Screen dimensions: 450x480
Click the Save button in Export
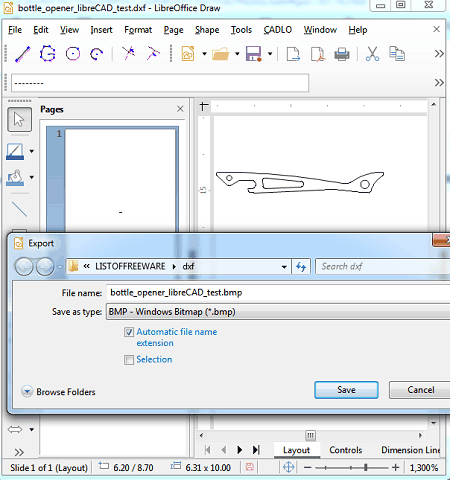click(x=346, y=390)
